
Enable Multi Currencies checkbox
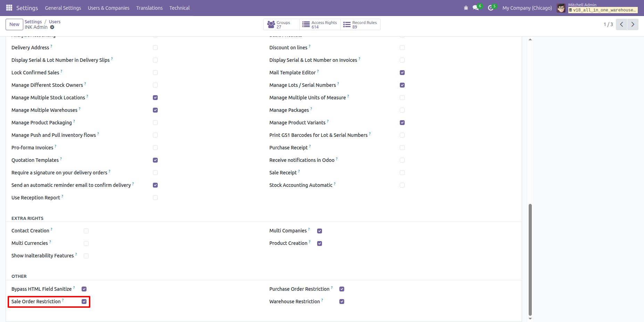(86, 243)
